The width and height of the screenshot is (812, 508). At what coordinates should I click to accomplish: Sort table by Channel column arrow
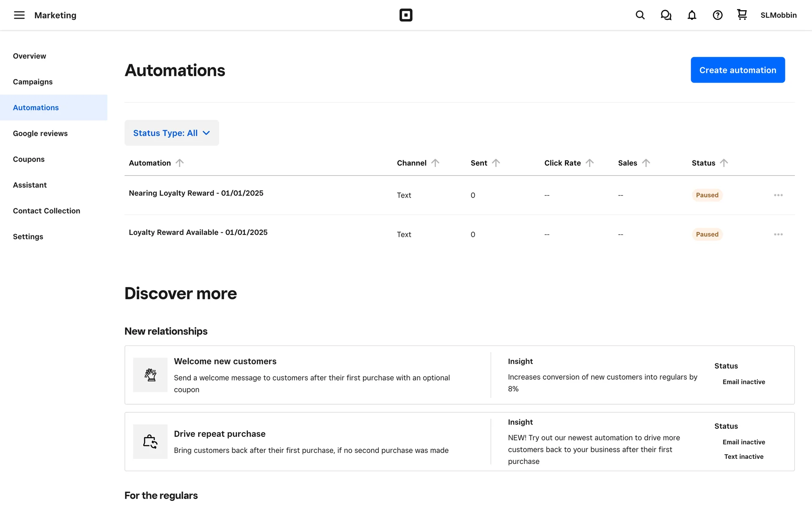click(x=435, y=163)
